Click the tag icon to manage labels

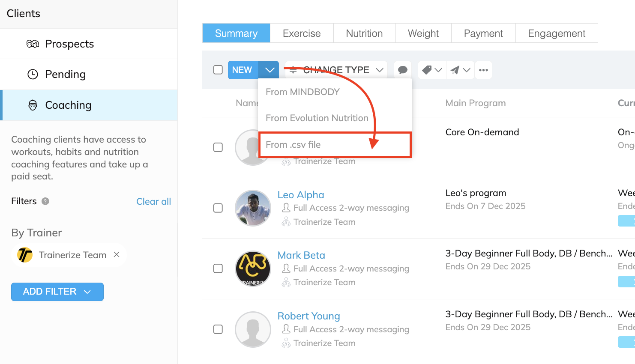(428, 70)
